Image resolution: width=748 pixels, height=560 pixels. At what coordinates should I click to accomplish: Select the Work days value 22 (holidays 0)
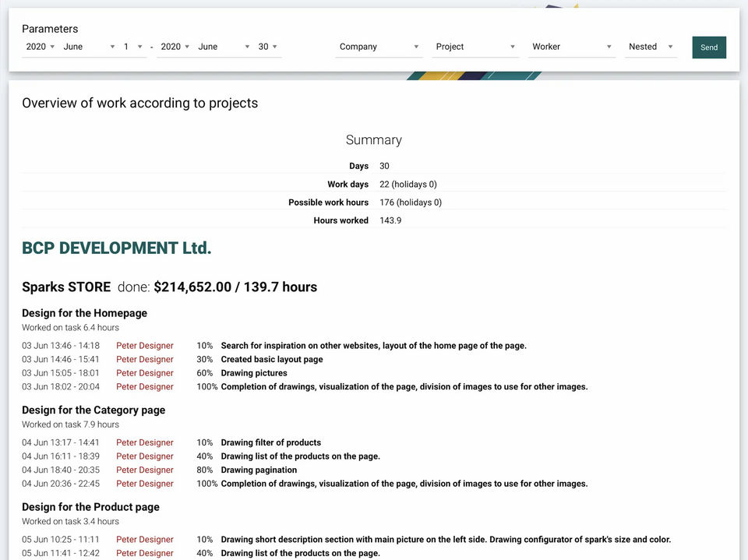[408, 184]
